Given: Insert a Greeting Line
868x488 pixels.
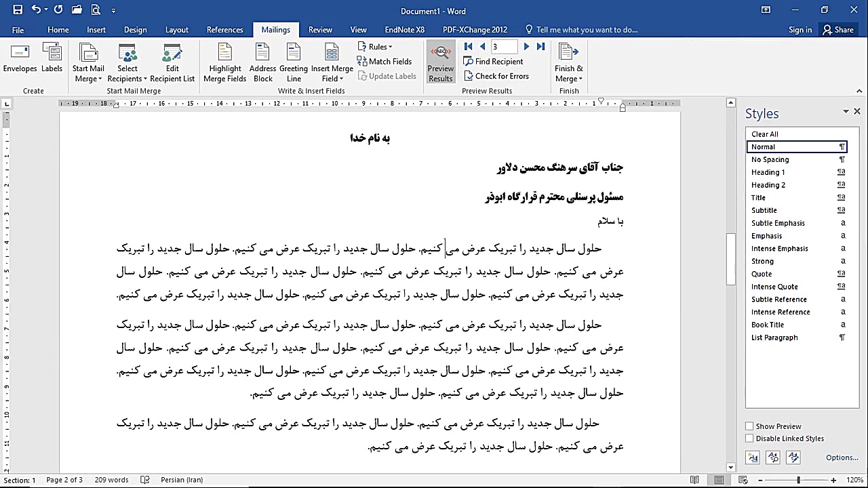Looking at the screenshot, I should (292, 61).
